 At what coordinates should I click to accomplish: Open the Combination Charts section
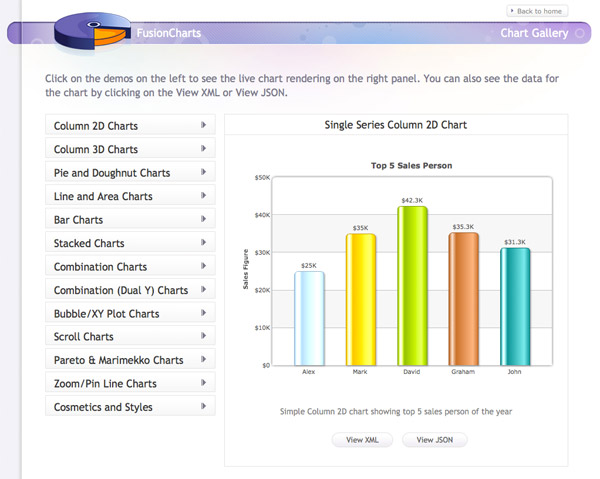(x=129, y=267)
